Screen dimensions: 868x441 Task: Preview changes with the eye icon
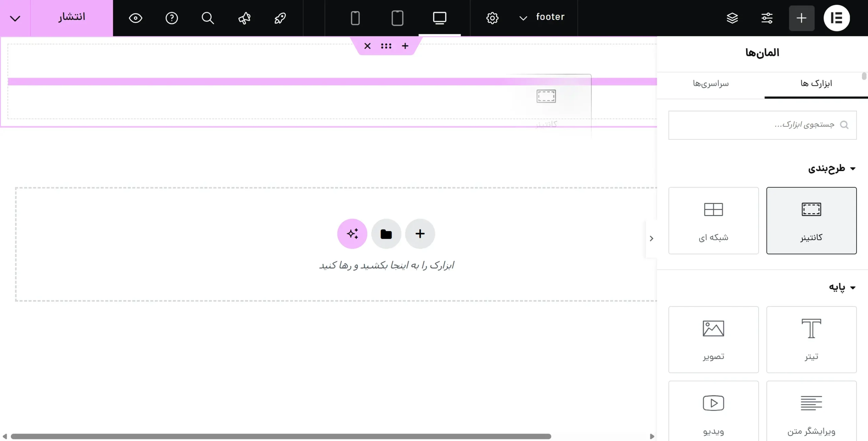(136, 18)
